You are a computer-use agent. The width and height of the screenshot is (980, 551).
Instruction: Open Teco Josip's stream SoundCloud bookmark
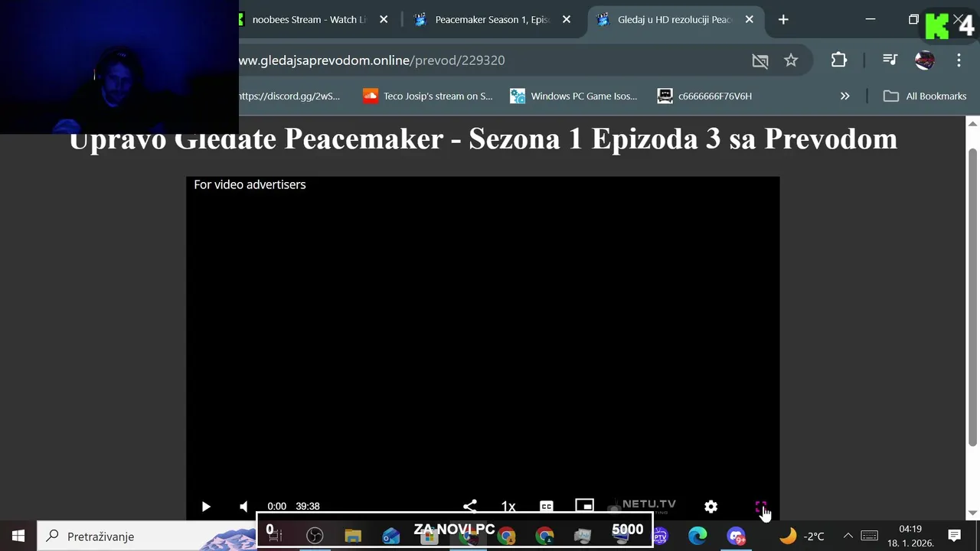[x=428, y=96]
